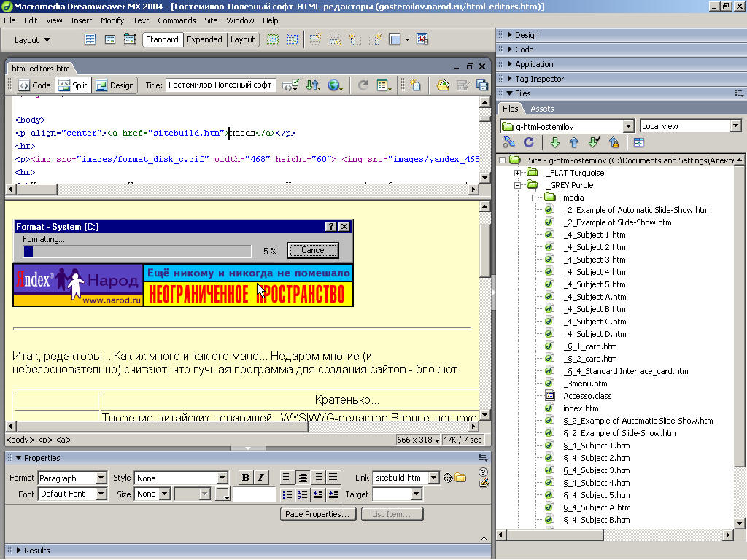
Task: Click the <a> tag selector
Action: (63, 440)
